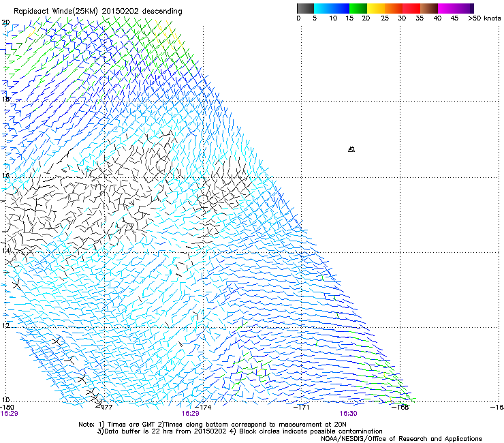The height and width of the screenshot is (443, 504).
Task: Click the latitude label '14'
Action: 5,250
